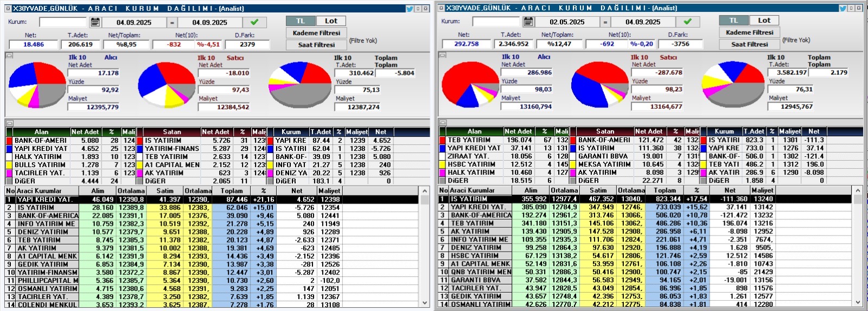Open Kademe Filtresi in the right window
Screen dimensions: 868x311
(749, 33)
